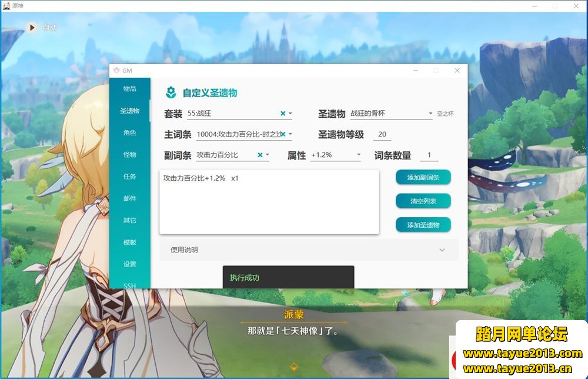Open the 设置 sidebar tab
The width and height of the screenshot is (588, 379).
tap(130, 264)
